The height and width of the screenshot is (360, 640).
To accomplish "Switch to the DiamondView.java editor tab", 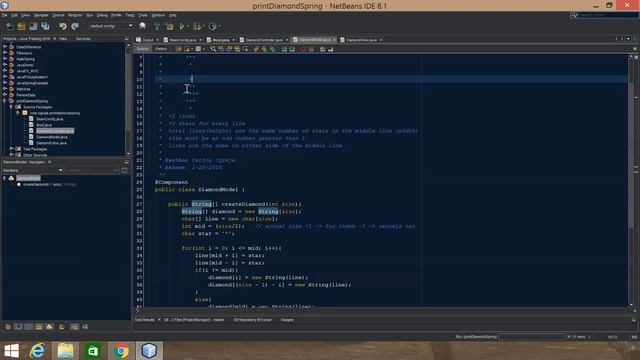I will coord(361,40).
